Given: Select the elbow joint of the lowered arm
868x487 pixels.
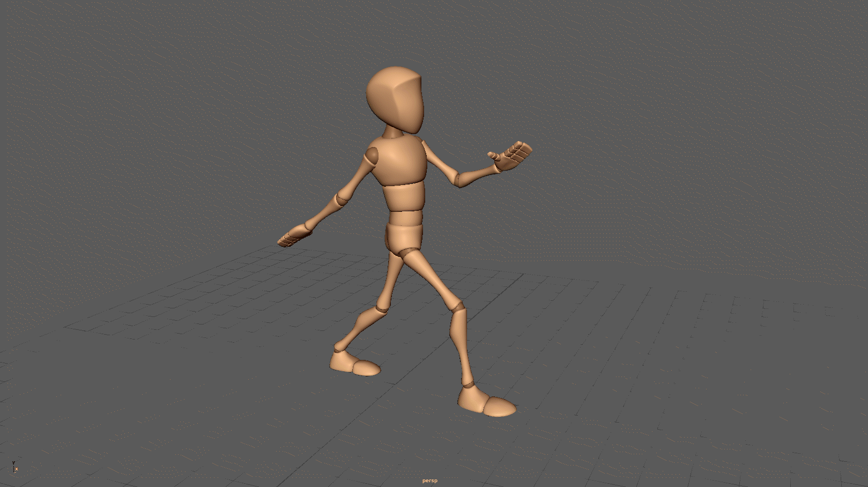Looking at the screenshot, I should tap(342, 199).
